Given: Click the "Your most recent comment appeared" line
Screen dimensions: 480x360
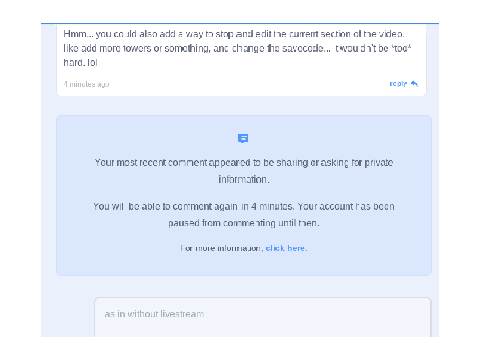Looking at the screenshot, I should tap(244, 163).
